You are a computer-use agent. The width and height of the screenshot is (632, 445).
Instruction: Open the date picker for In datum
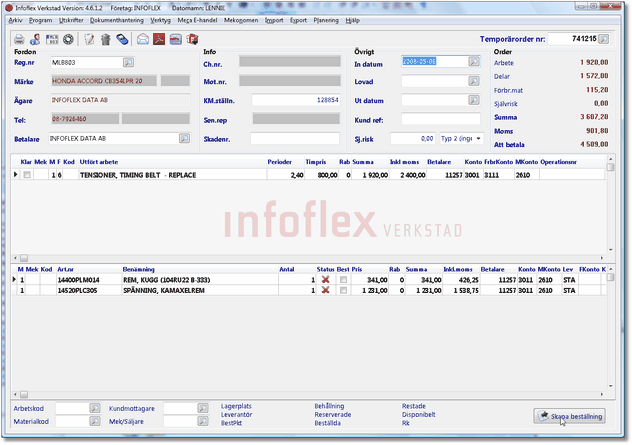click(x=474, y=61)
